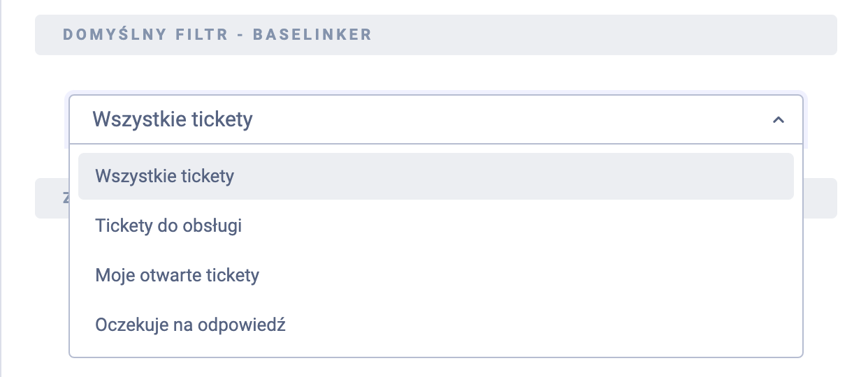Viewport: 868px width, 377px height.
Task: Close the default filter dropdown via its arrow
Action: (x=778, y=120)
